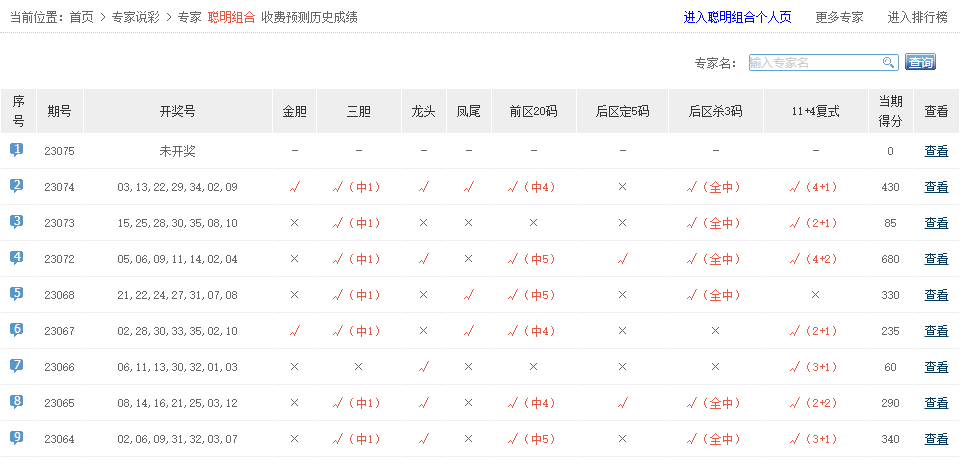Viewport: 962px width, 465px height.
Task: Navigate to 首页 in breadcrumb
Action: point(82,17)
